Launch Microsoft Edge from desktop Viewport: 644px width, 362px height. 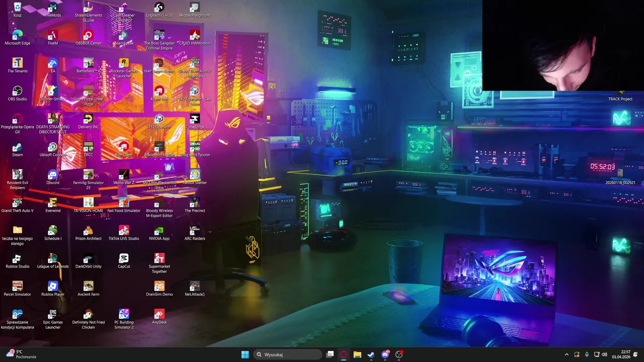point(17,38)
